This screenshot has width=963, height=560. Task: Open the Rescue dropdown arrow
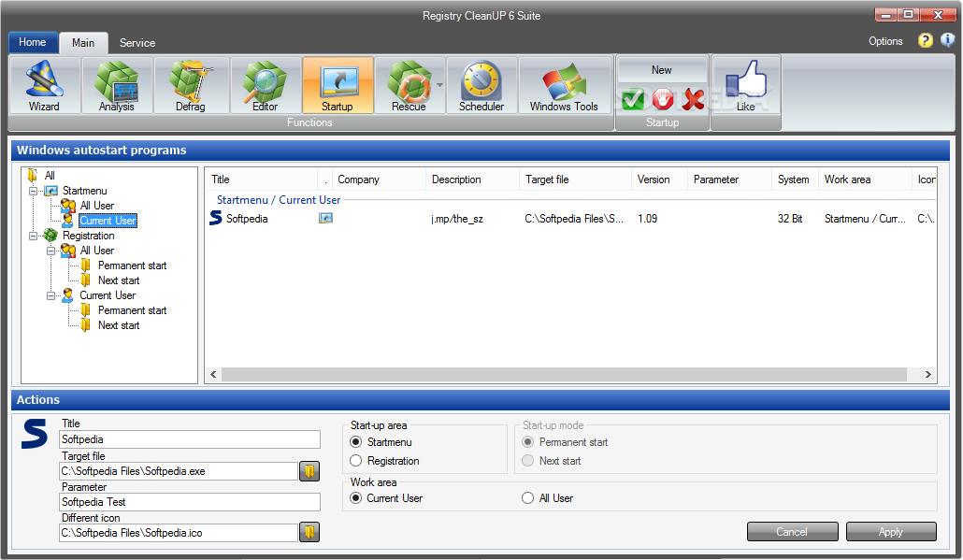(x=439, y=85)
